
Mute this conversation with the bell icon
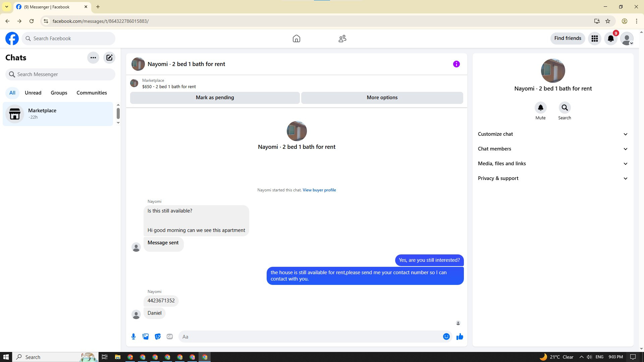click(x=540, y=108)
